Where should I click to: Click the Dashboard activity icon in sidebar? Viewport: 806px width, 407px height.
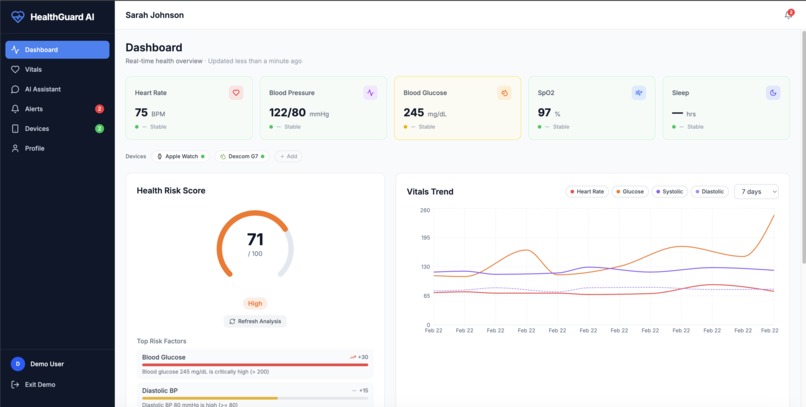15,50
